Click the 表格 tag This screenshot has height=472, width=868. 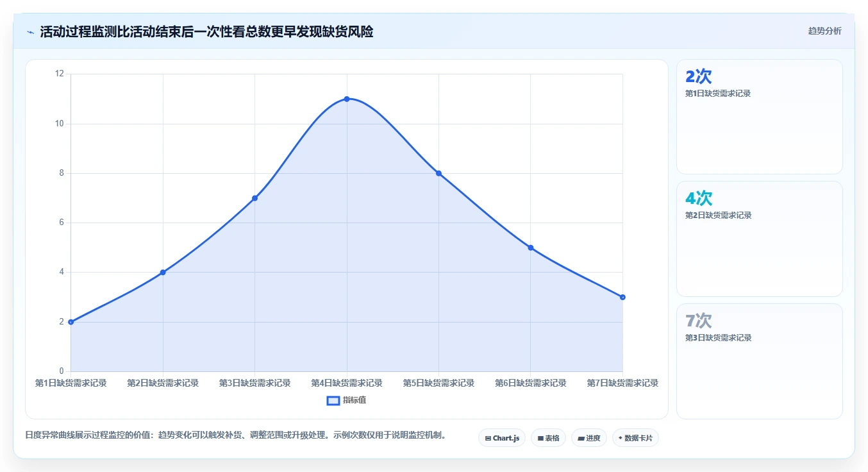(x=548, y=438)
